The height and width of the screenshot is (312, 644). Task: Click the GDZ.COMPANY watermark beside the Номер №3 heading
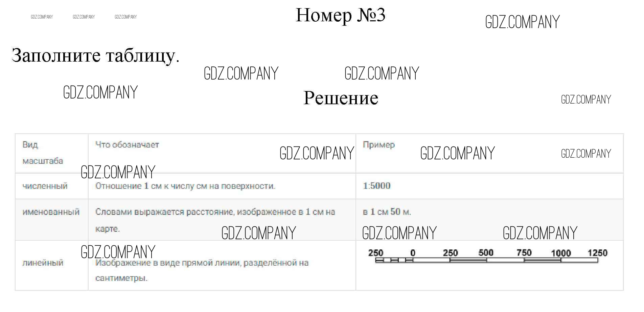tap(522, 22)
